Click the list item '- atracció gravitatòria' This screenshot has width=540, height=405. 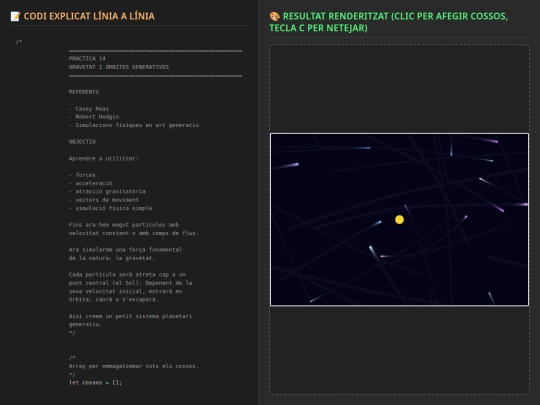[107, 191]
